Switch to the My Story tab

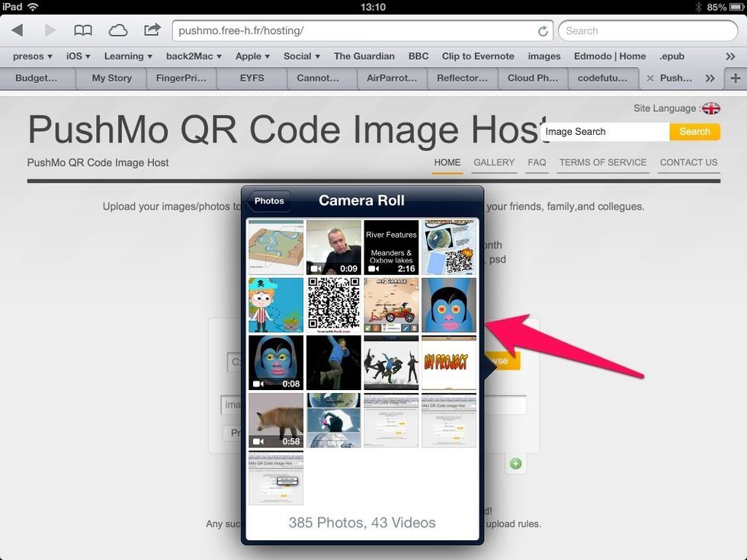click(x=111, y=78)
